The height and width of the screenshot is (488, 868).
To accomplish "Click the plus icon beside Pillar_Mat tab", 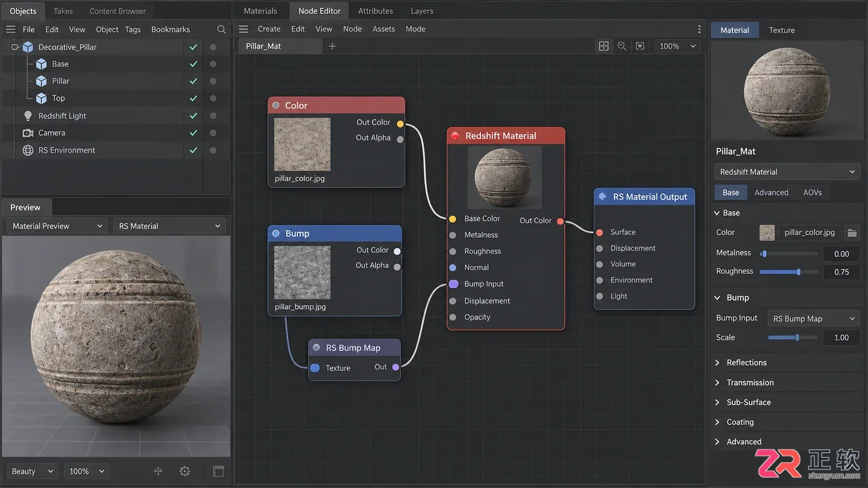I will 332,46.
